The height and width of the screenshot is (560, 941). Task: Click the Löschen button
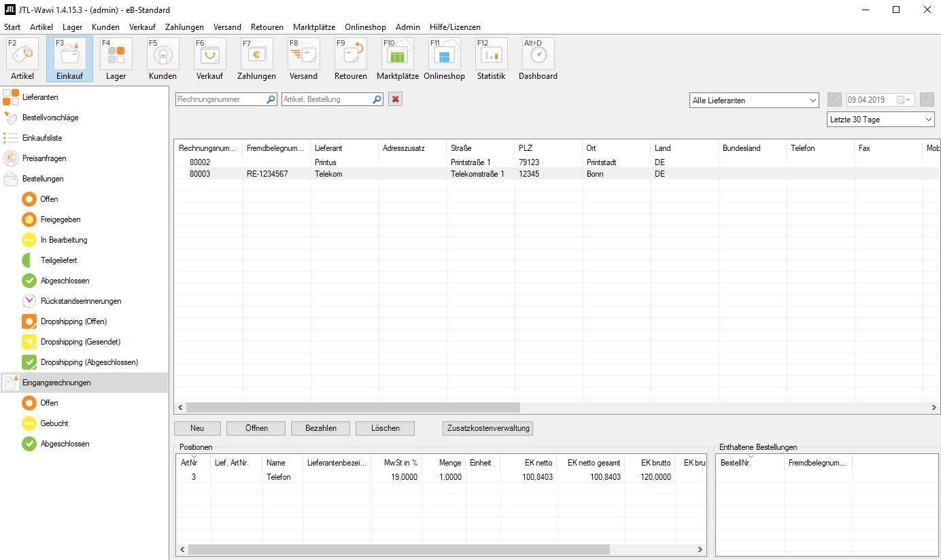pos(386,428)
